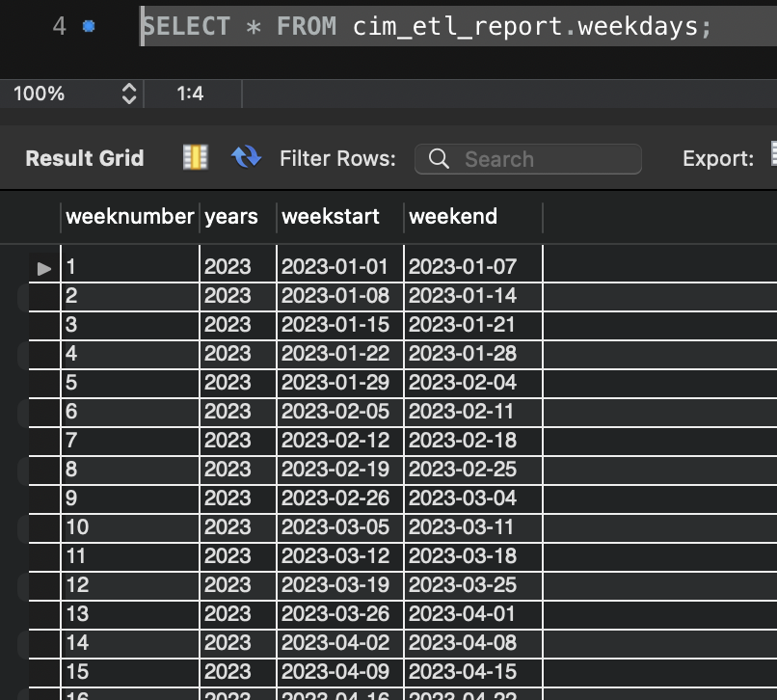Select the weekend cell 2023-04-15
The height and width of the screenshot is (700, 777).
tap(463, 672)
